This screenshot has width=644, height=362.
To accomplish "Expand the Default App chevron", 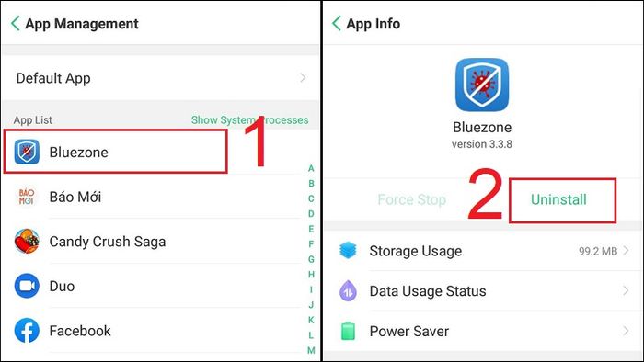I will click(x=303, y=77).
